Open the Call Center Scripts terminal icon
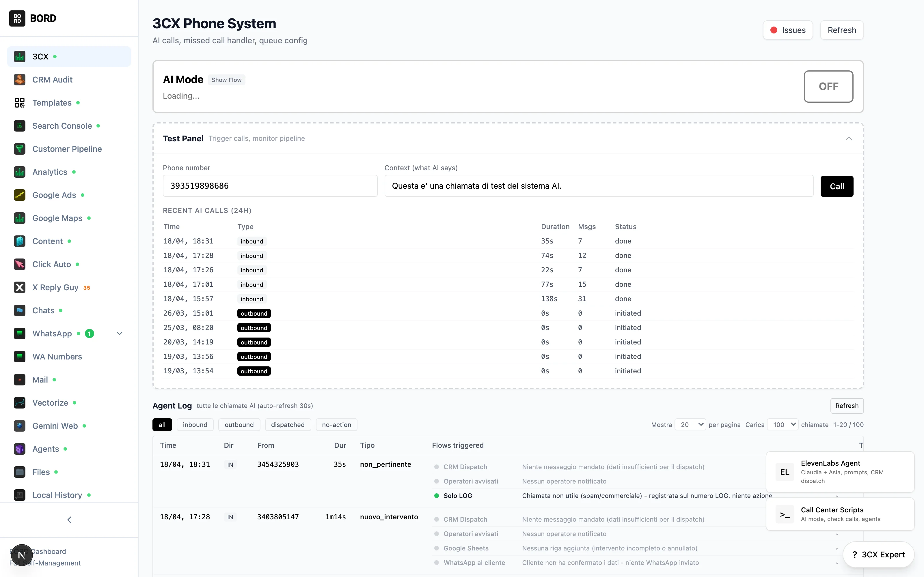924x577 pixels. pos(785,514)
